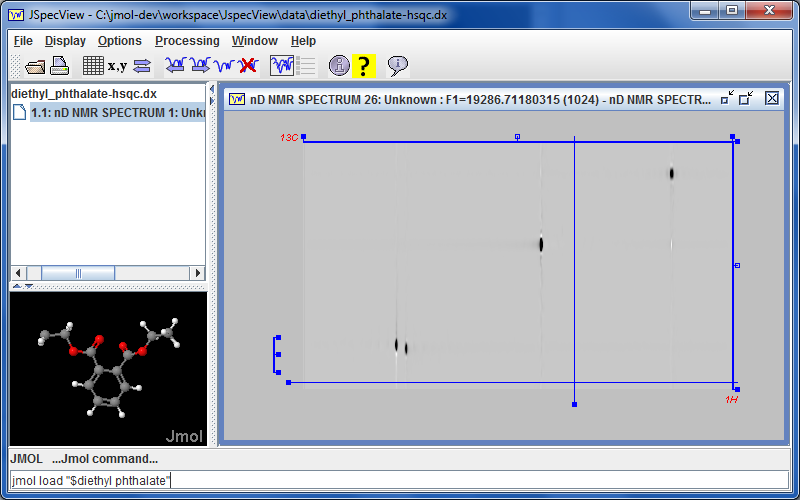Click the overlay spectra icon
Viewport: 800px width, 500px height.
(x=282, y=65)
